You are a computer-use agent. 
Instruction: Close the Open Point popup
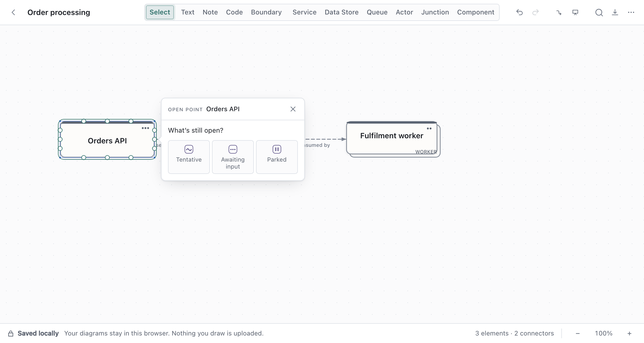(293, 109)
